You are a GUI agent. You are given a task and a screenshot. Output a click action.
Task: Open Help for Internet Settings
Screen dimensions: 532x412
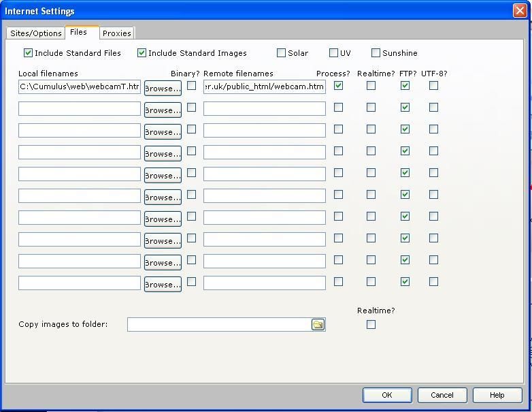[497, 395]
